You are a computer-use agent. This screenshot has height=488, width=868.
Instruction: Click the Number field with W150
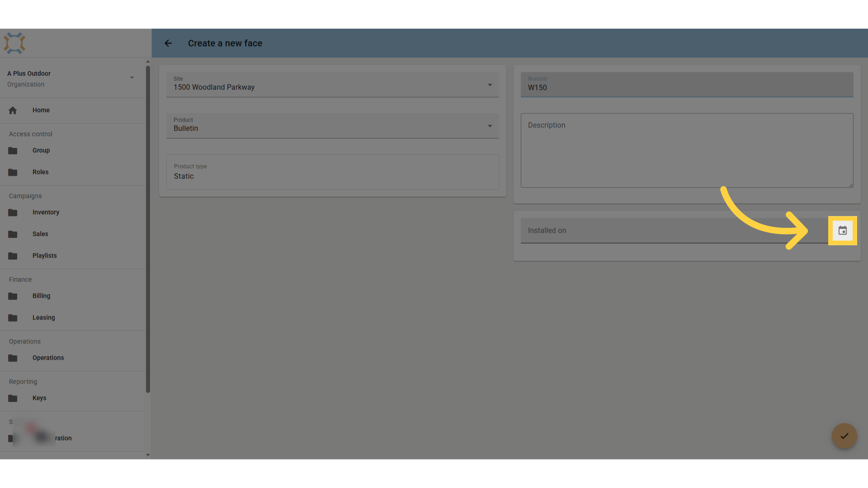687,85
